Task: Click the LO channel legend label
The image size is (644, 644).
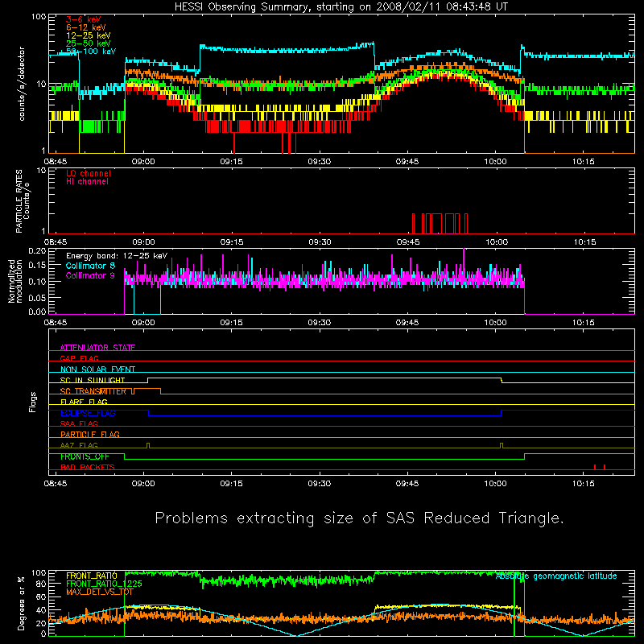Action: tap(89, 173)
